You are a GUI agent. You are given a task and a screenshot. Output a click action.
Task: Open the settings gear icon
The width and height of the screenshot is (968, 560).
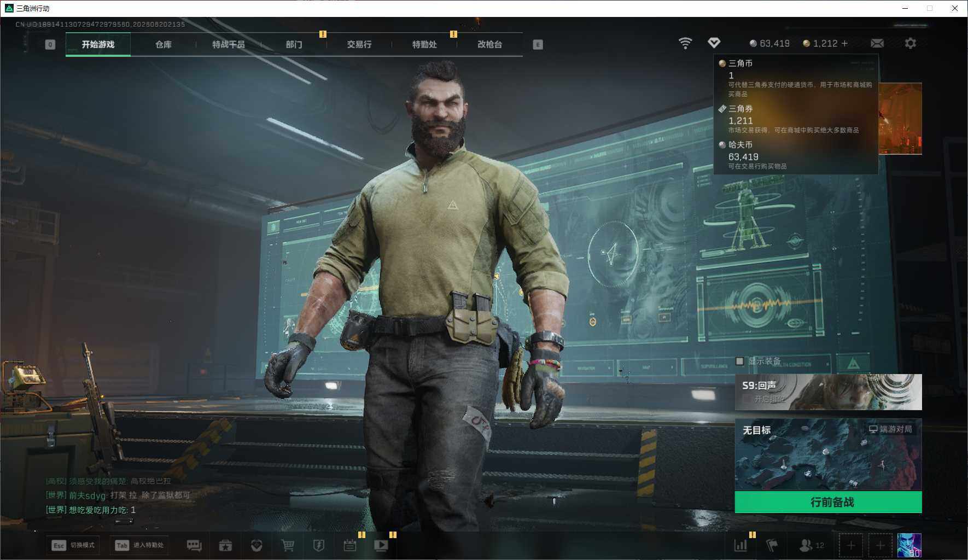click(x=911, y=43)
